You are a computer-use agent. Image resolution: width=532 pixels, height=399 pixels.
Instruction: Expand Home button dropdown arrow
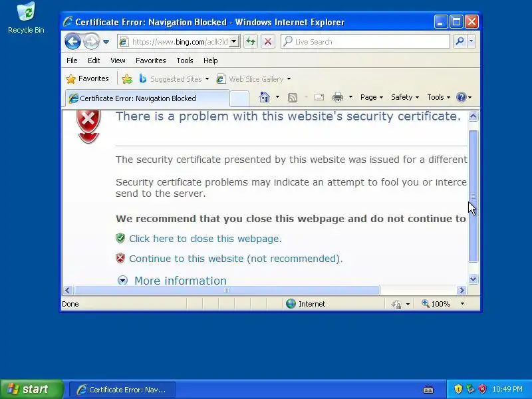tap(277, 97)
